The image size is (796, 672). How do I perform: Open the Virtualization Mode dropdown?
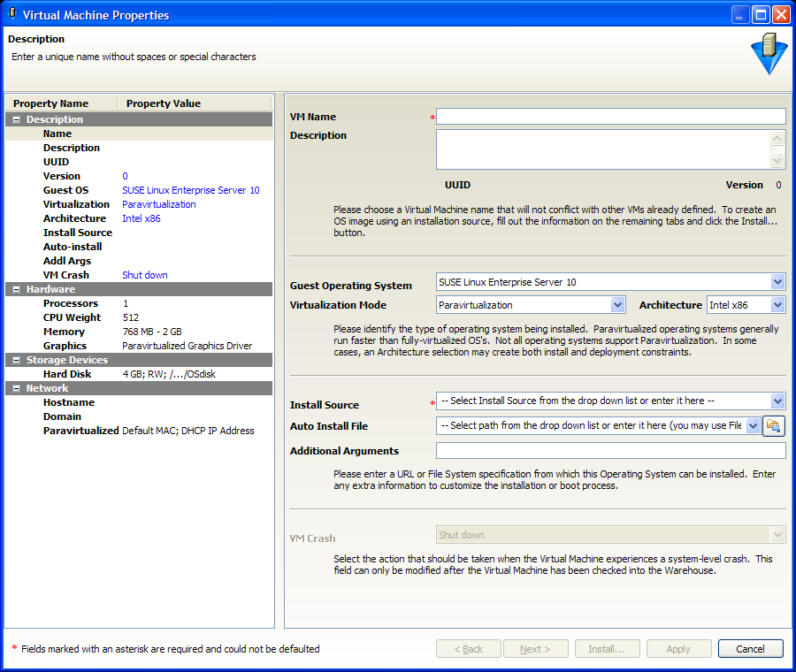(x=616, y=304)
